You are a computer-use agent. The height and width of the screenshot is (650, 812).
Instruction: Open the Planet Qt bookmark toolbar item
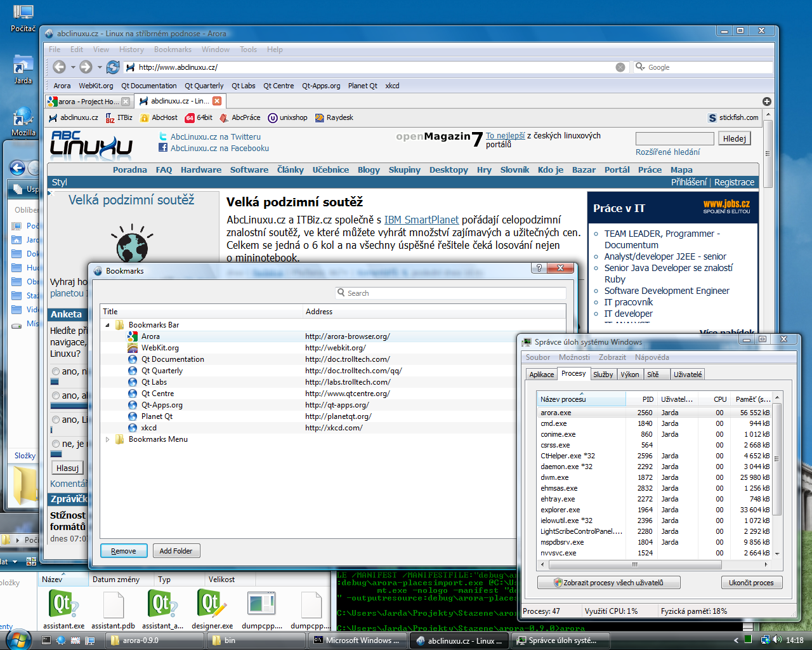(363, 86)
